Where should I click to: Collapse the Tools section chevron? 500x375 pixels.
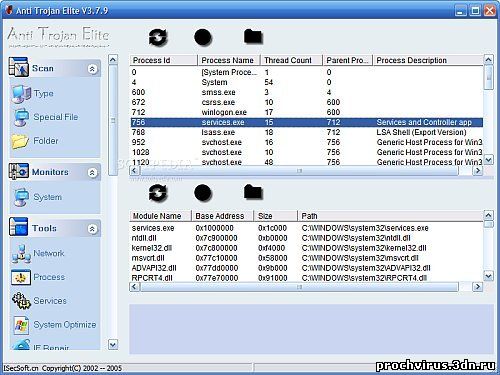[x=92, y=229]
